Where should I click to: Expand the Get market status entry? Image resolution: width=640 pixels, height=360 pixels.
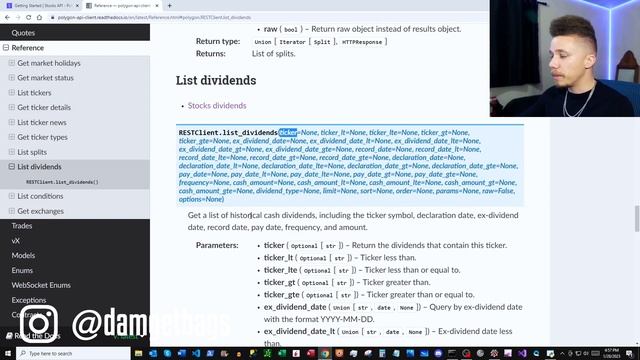click(11, 78)
